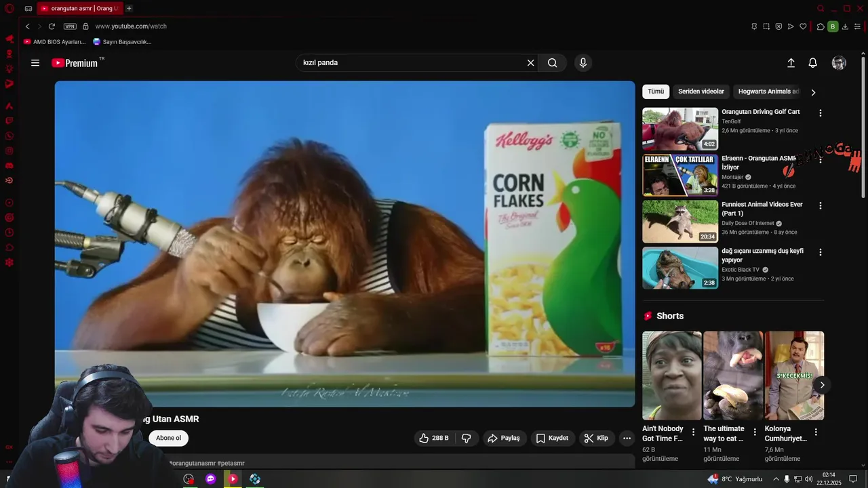The image size is (868, 488).
Task: Switch to the orangutan asmr browser tab
Action: click(79, 9)
